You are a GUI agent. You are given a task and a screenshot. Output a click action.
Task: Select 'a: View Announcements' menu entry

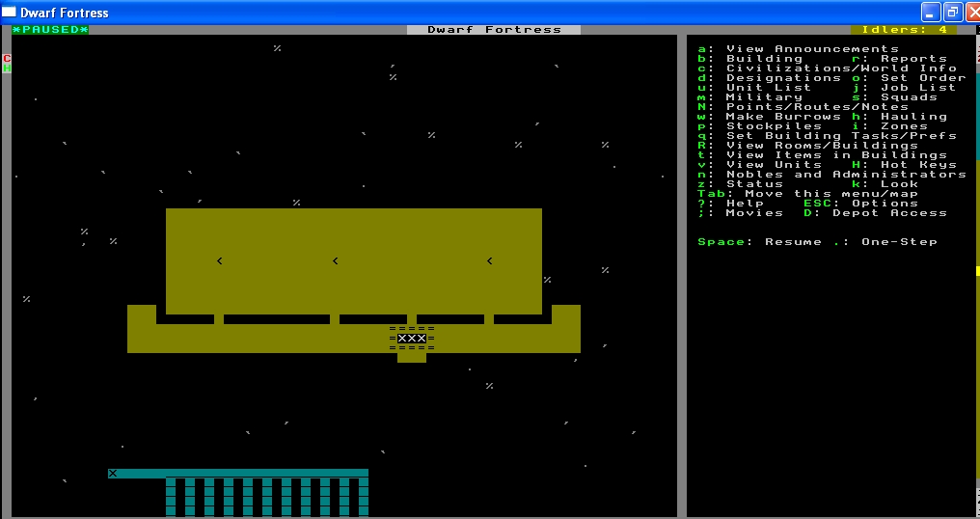(x=798, y=49)
